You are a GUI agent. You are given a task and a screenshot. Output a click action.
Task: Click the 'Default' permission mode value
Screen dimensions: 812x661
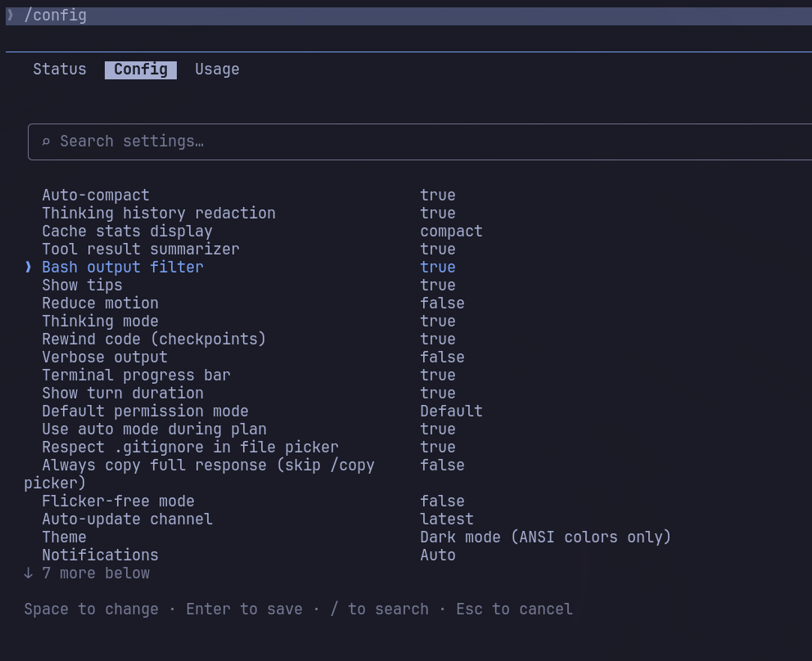click(451, 411)
